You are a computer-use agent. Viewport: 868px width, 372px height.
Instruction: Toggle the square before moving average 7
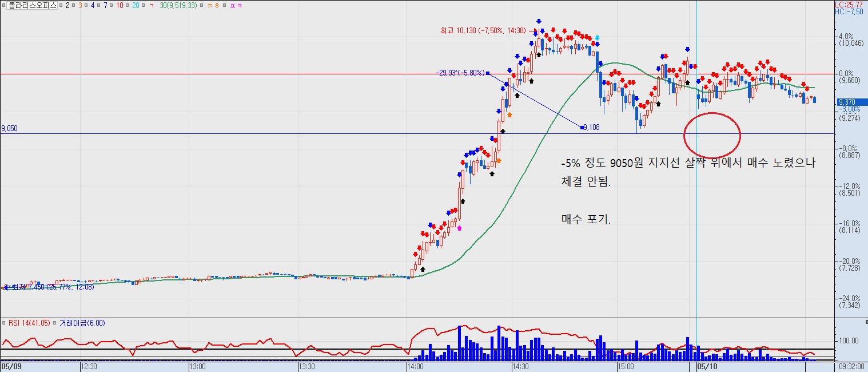(98, 5)
